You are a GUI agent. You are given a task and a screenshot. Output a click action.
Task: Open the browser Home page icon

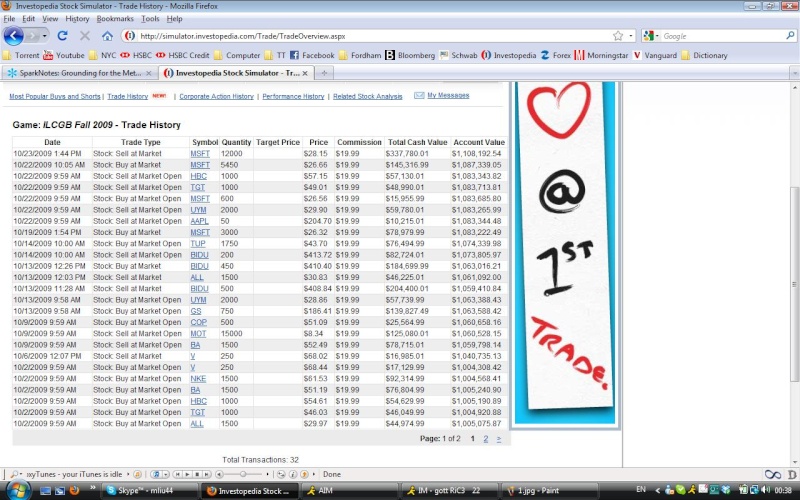107,36
